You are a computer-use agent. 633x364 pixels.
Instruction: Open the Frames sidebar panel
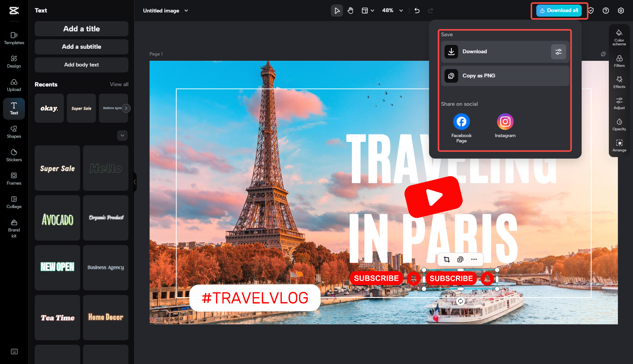click(x=14, y=179)
